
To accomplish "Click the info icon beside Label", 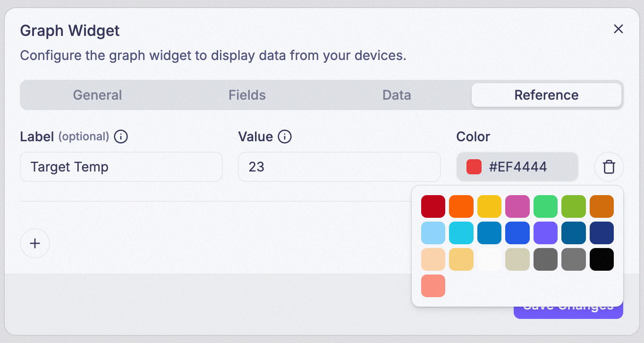I will (121, 137).
